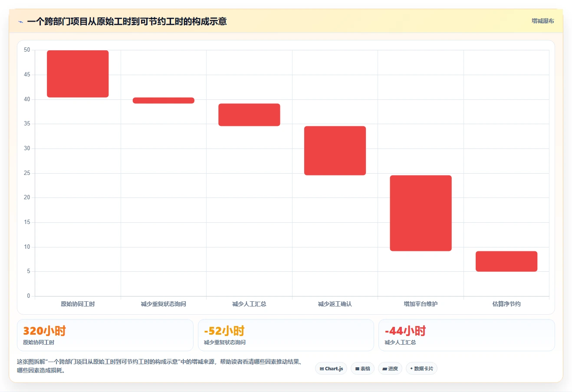Select the Chart.js tag chip
572x392 pixels.
coord(331,369)
